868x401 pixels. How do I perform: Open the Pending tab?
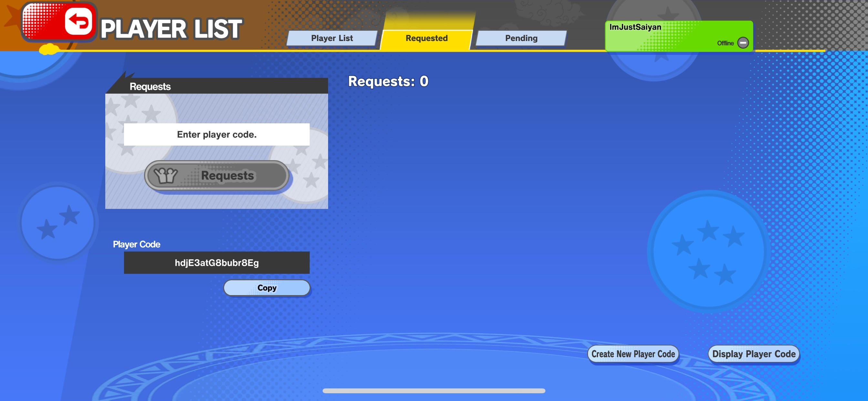tap(521, 38)
